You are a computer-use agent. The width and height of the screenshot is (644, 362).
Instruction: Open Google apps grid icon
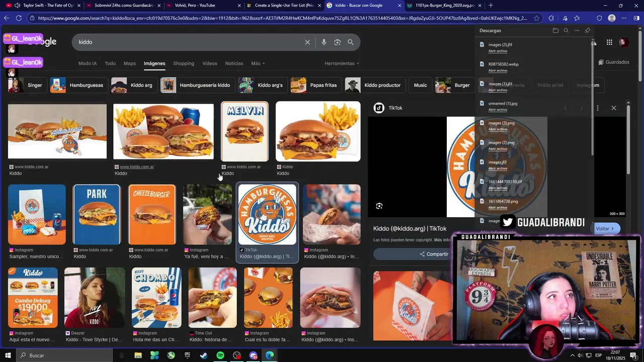point(609,42)
